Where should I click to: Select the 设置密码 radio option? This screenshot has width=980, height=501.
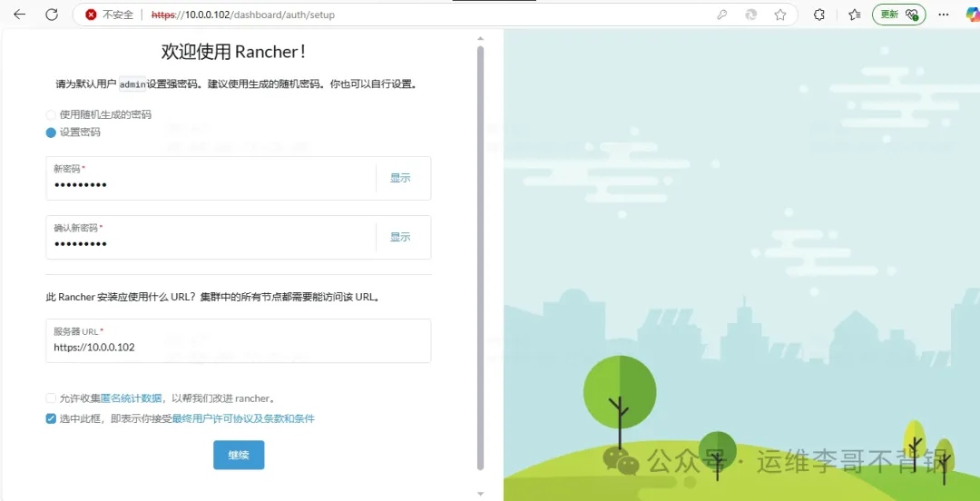(x=51, y=133)
